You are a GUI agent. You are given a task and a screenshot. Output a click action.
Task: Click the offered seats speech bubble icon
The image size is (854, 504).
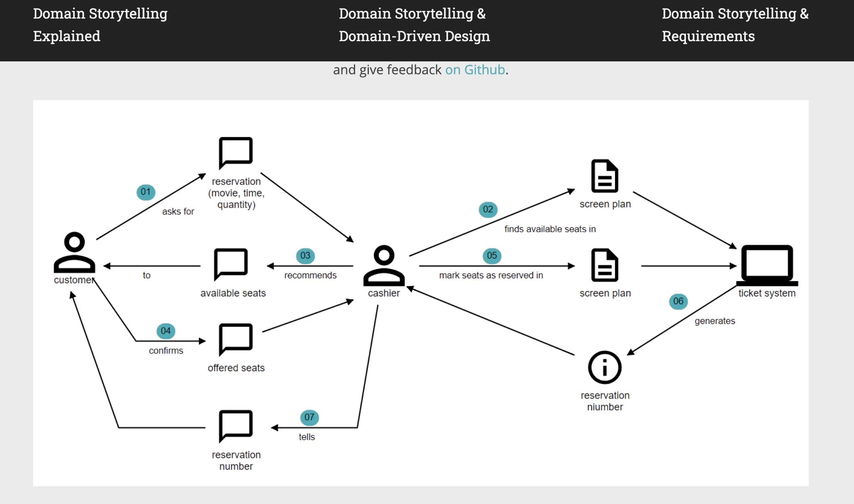click(236, 339)
